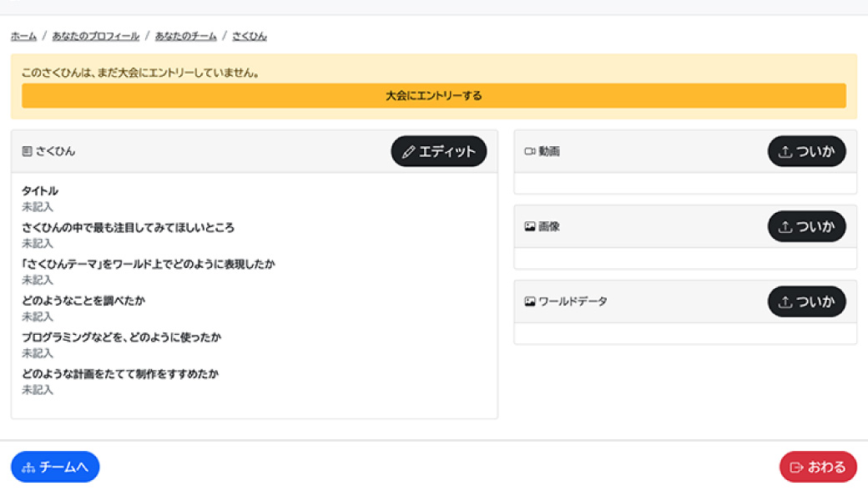Click the タイトル field label
Screen dimensions: 868x491
(x=40, y=191)
